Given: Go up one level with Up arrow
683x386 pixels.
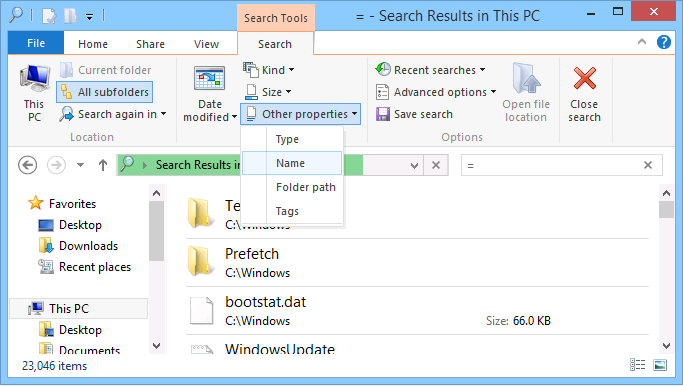Looking at the screenshot, I should tap(103, 165).
